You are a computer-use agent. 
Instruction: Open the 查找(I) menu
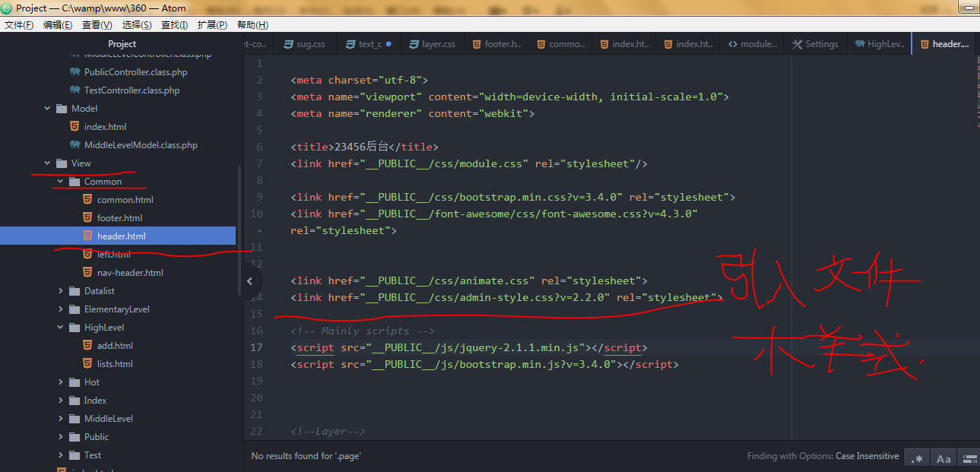coord(175,25)
